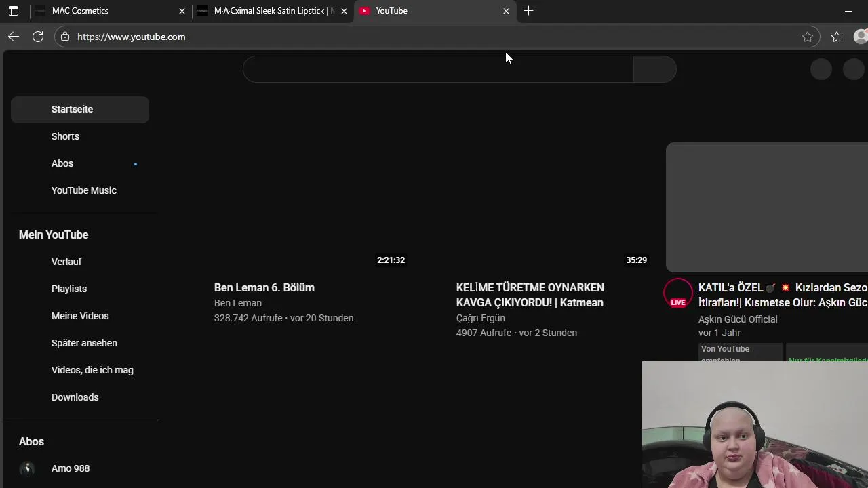Close the YouTube tab
The image size is (868, 488).
coord(506,11)
